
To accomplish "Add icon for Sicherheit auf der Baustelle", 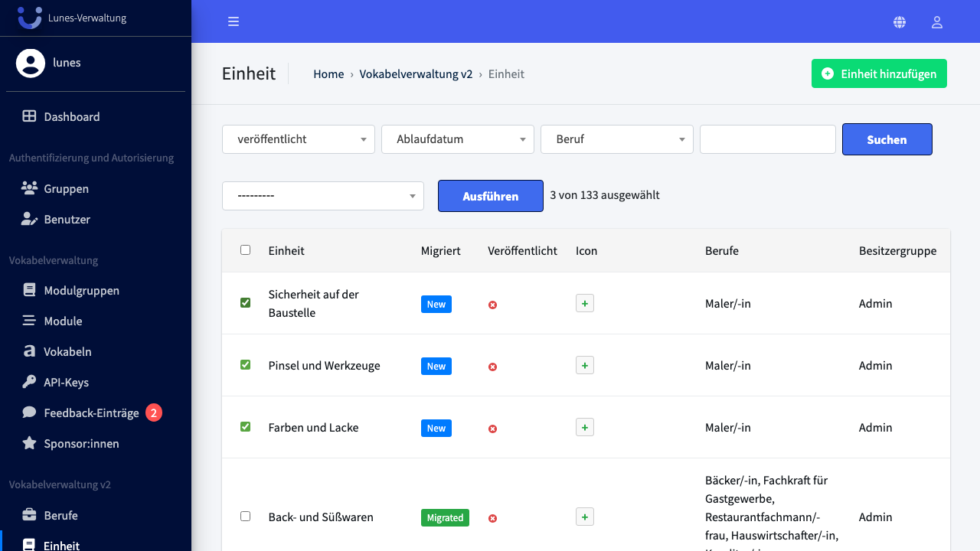I will tap(585, 304).
